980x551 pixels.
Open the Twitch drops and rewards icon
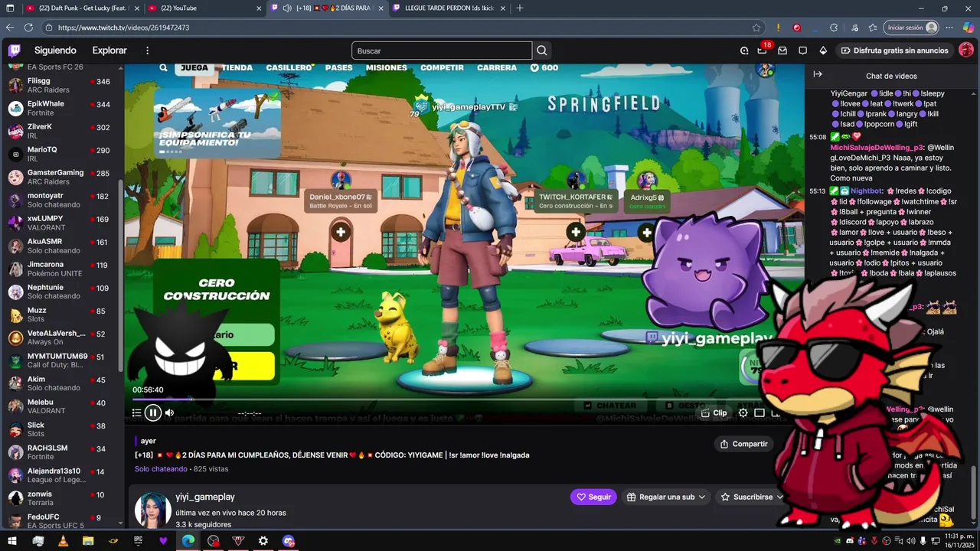[744, 51]
